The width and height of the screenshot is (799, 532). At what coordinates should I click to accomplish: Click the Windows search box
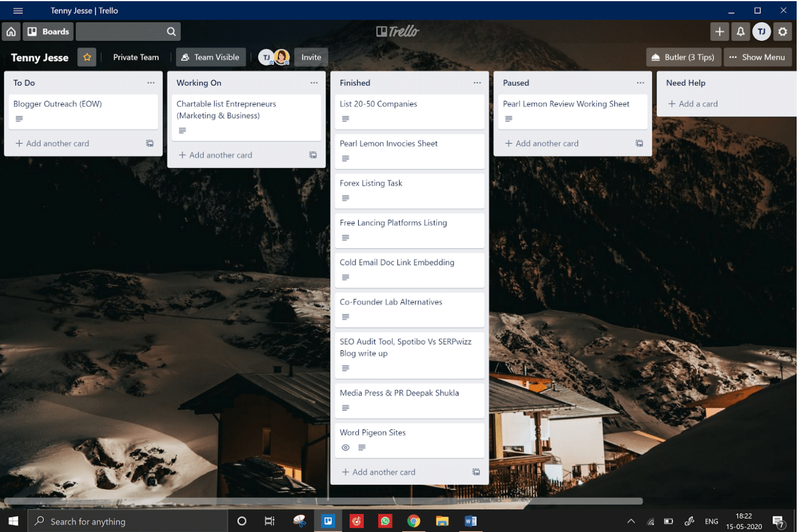(x=128, y=521)
